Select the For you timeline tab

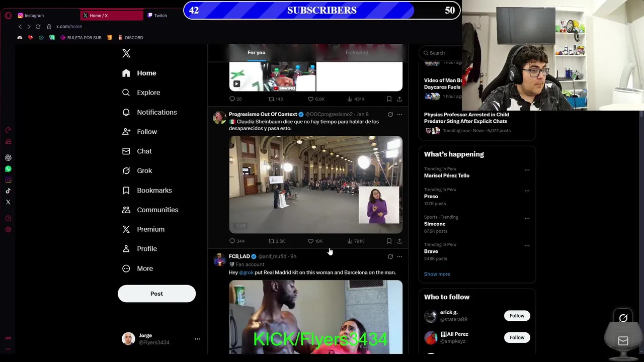click(x=257, y=53)
